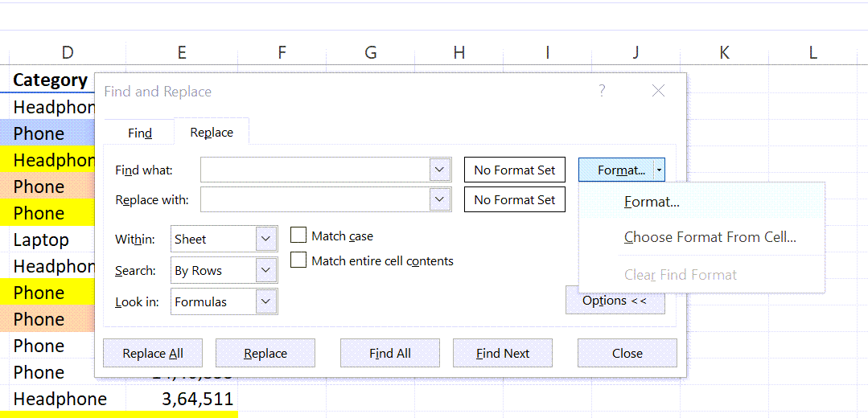The height and width of the screenshot is (418, 868).
Task: Click the Help question mark icon
Action: coord(602,91)
